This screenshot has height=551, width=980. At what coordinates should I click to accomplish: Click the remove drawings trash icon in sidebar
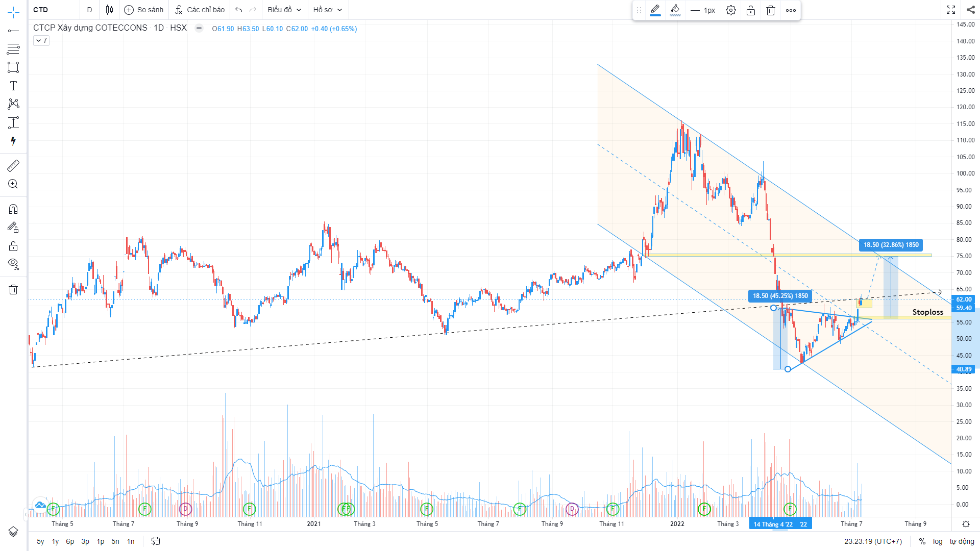13,290
